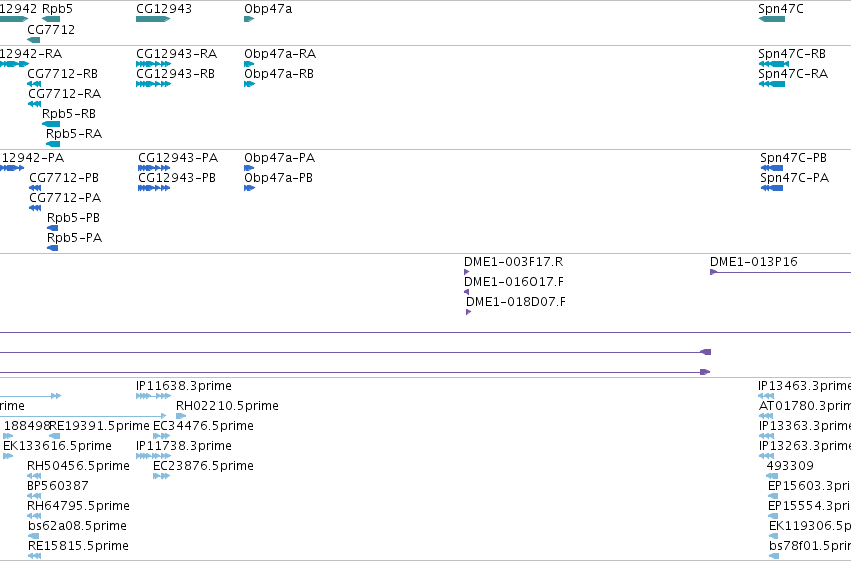
Task: Click the RH64795.5prime EST glyph
Action: [34, 517]
